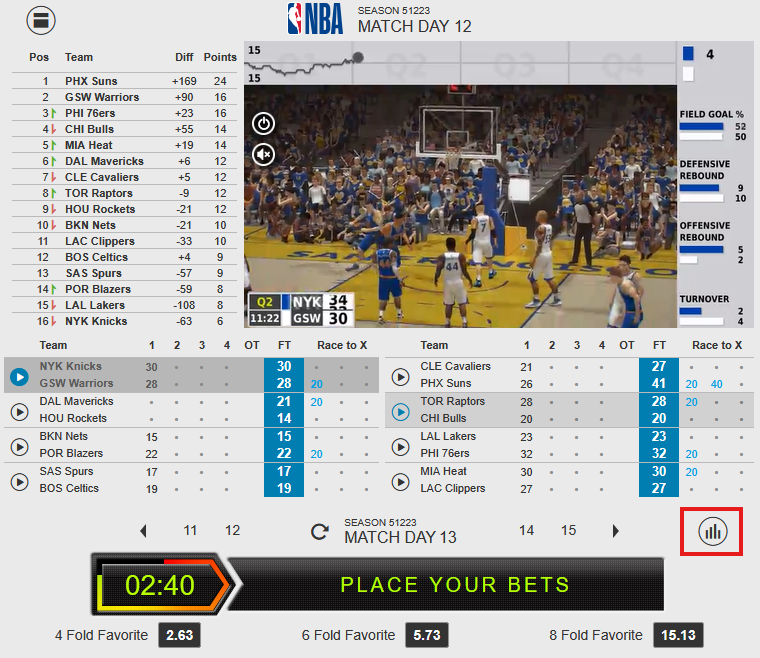
Task: Play the SAS Spurs vs BOS Celtics match
Action: (18, 481)
